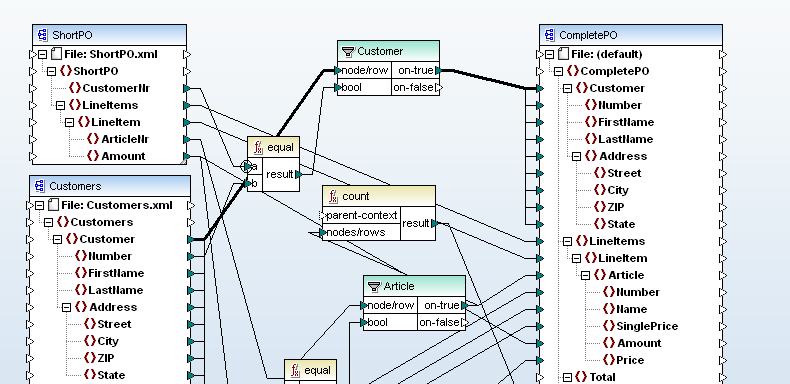Click the ShortPO.xml file document icon
Viewport: 790px width, 384px height.
coord(56,54)
